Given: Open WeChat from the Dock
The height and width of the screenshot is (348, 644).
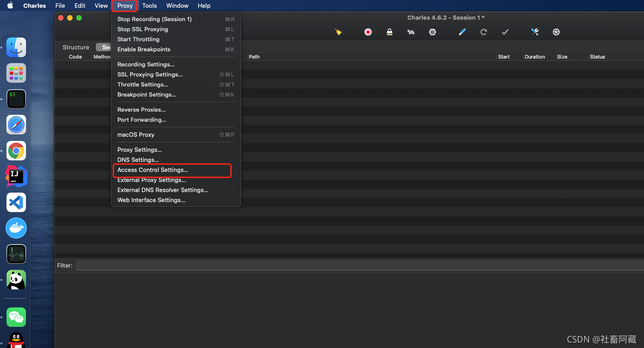Looking at the screenshot, I should click(x=16, y=317).
